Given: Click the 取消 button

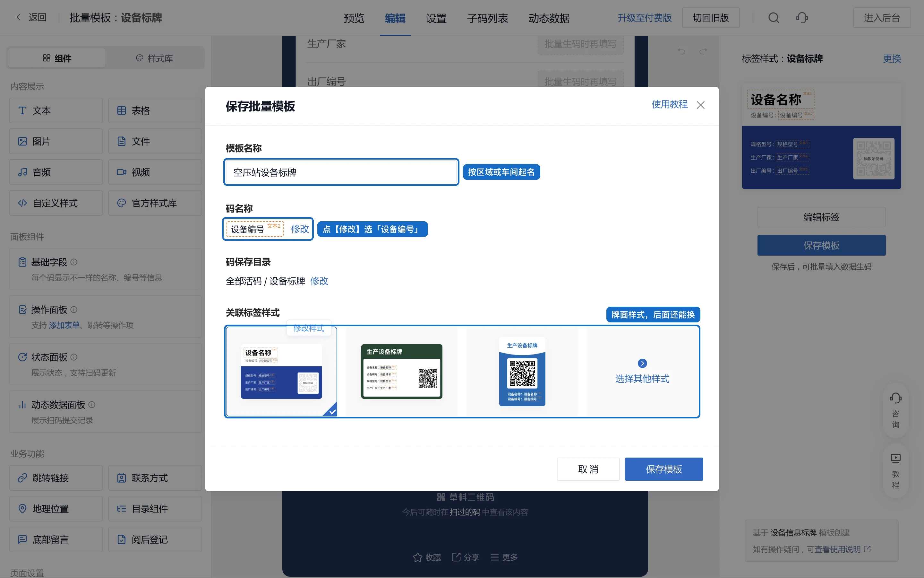Looking at the screenshot, I should click(588, 469).
